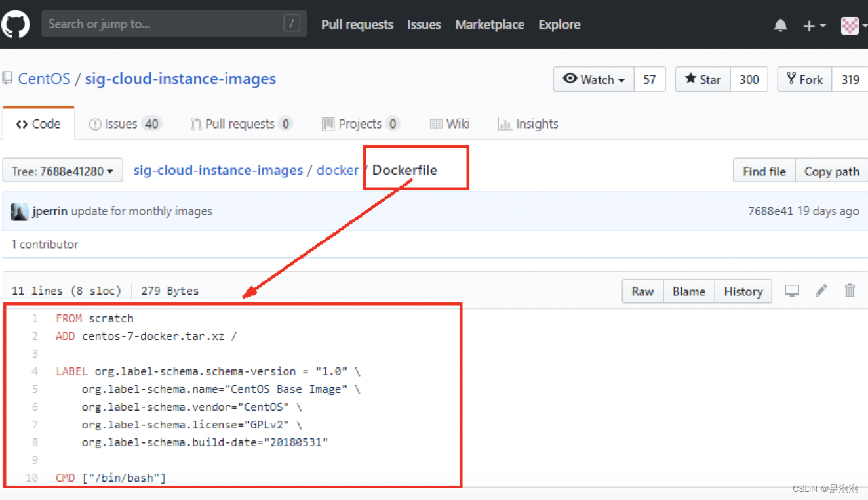Open the jperrin author link
Viewport: 868px width, 500px height.
(x=50, y=211)
